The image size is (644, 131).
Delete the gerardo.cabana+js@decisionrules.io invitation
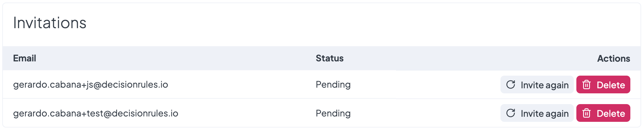[603, 84]
